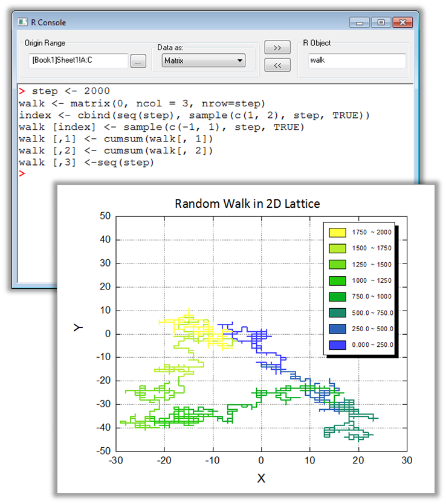Open range browser with the ... button
446x504 pixels.
(138, 60)
